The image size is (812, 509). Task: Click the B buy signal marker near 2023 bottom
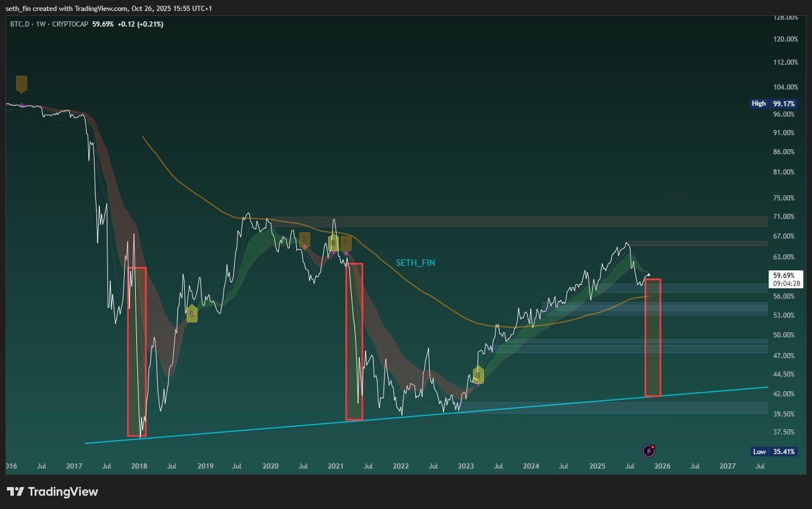477,376
